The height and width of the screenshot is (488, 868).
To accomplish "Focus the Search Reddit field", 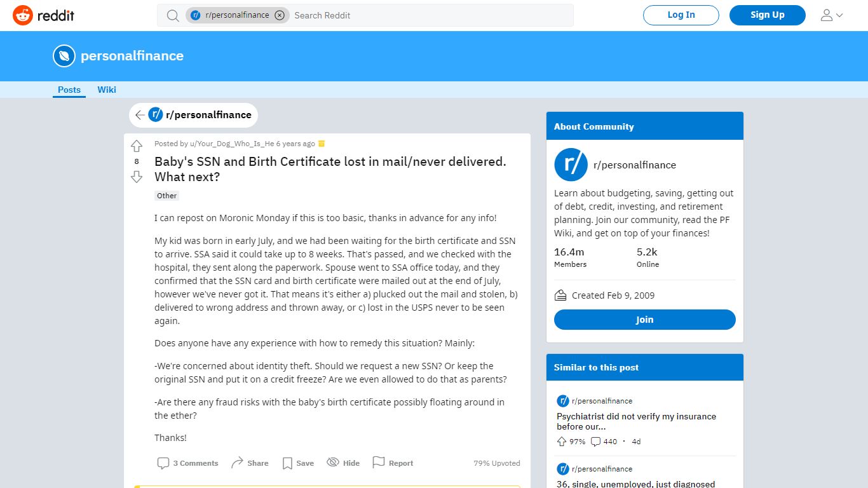I will pyautogui.click(x=431, y=15).
